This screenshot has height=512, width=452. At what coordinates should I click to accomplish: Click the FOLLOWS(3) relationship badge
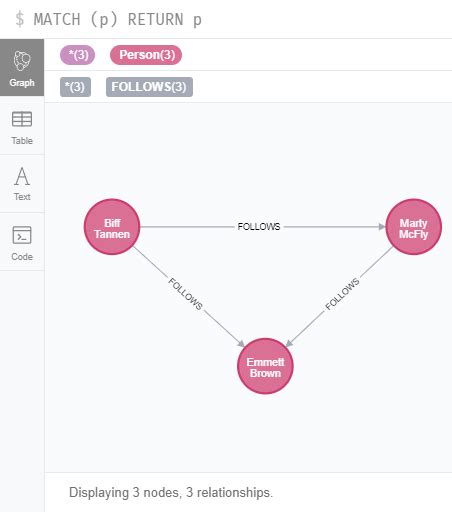click(149, 87)
